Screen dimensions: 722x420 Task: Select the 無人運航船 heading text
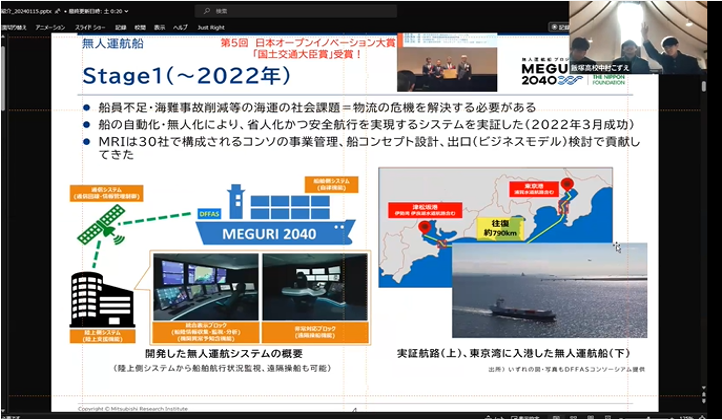coord(113,43)
